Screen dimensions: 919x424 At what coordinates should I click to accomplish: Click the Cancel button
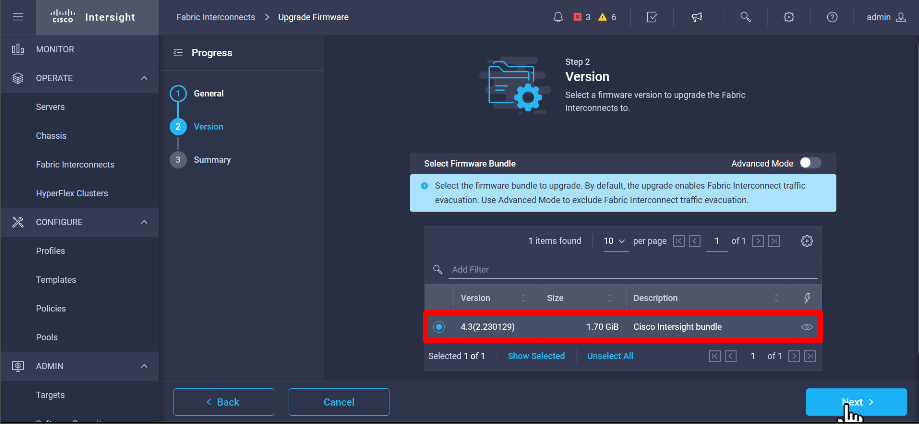click(339, 402)
